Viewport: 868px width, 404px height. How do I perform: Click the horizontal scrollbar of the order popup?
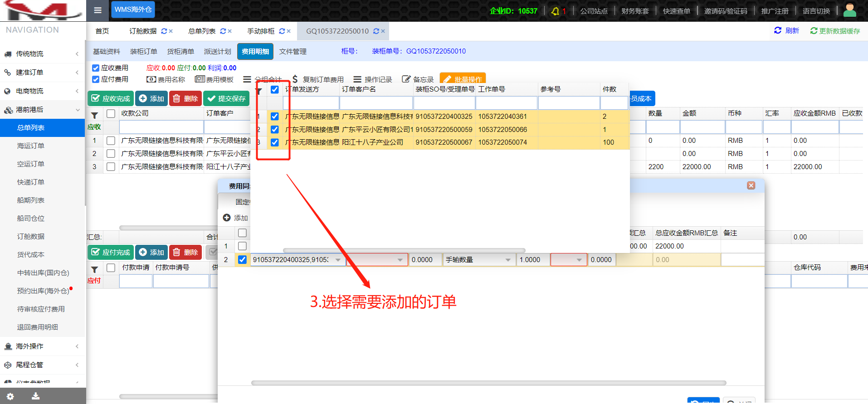404,250
